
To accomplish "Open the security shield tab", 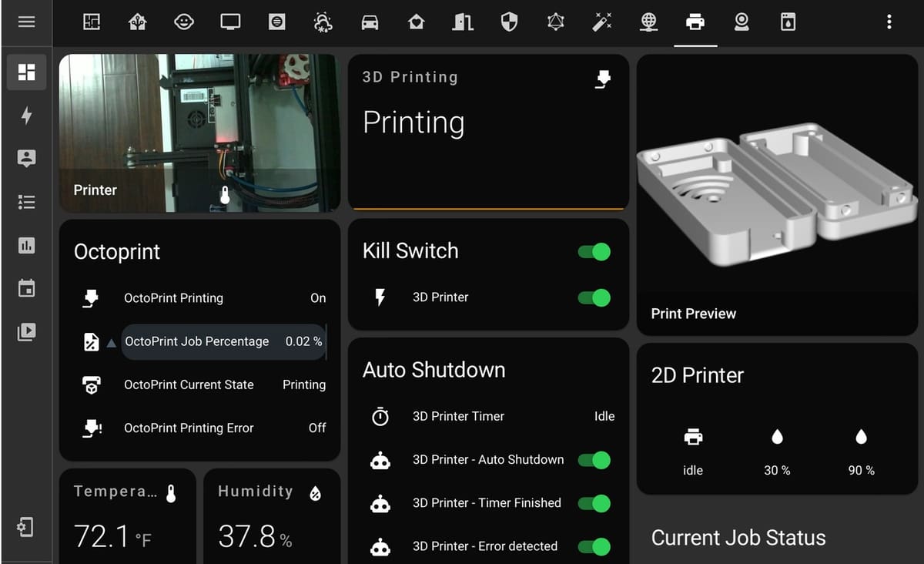I will (509, 22).
